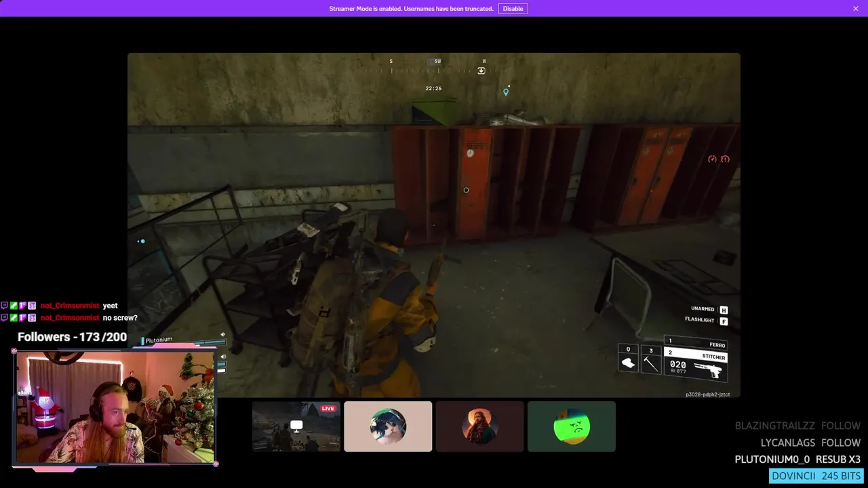The image size is (868, 488).
Task: Select the cat avatar participant tile
Action: 388,426
